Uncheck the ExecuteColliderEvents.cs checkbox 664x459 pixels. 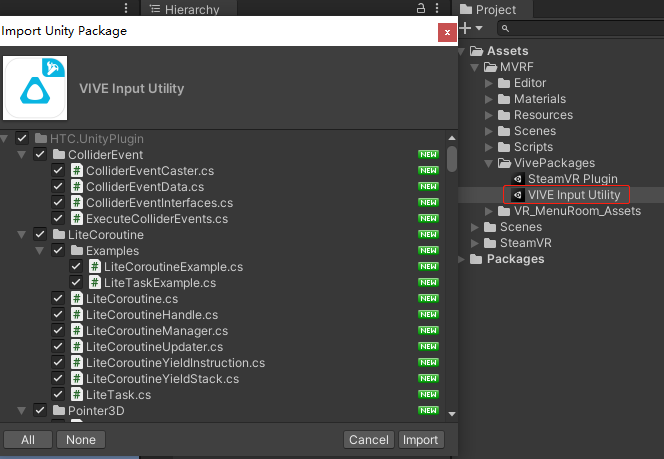click(58, 218)
